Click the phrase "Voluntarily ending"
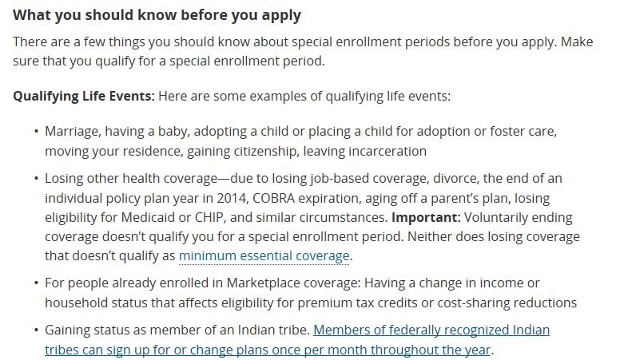Viewport: 620px width, 364px height. (518, 218)
